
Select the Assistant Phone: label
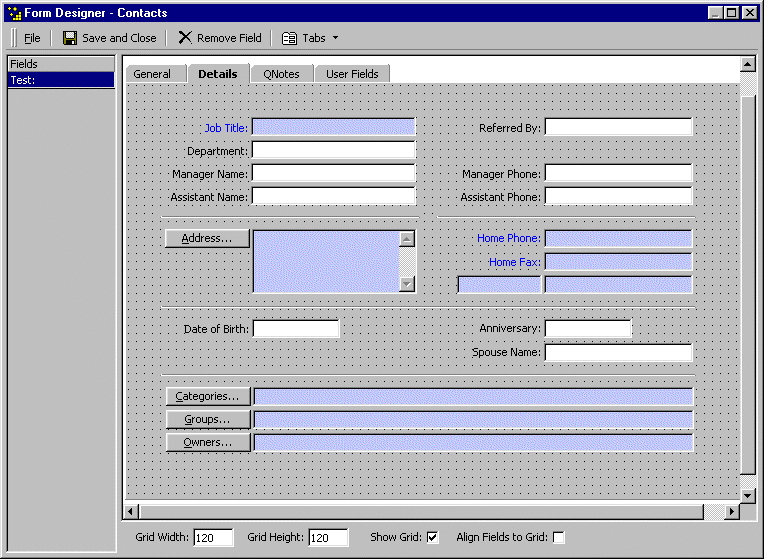tap(500, 197)
